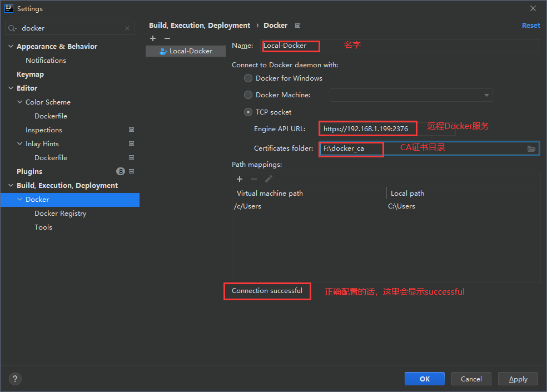Go to Build, Execution, Deployment breadcrumb
The image size is (547, 392).
(200, 26)
